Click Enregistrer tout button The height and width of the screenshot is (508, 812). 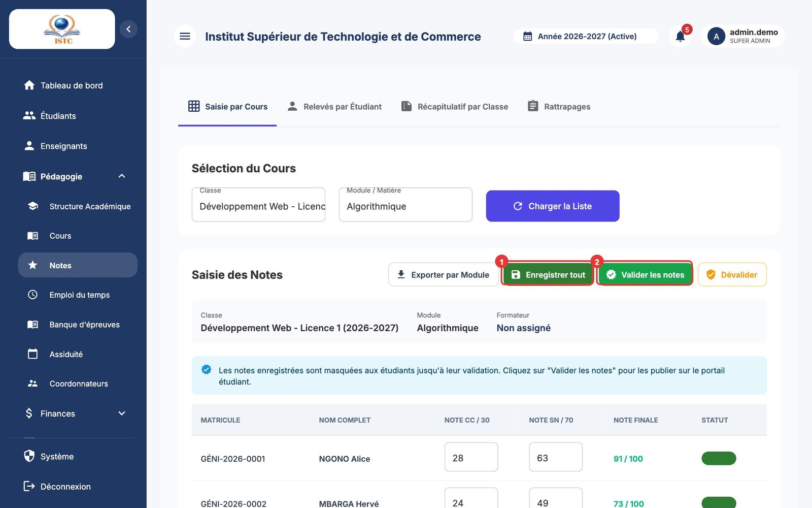548,275
